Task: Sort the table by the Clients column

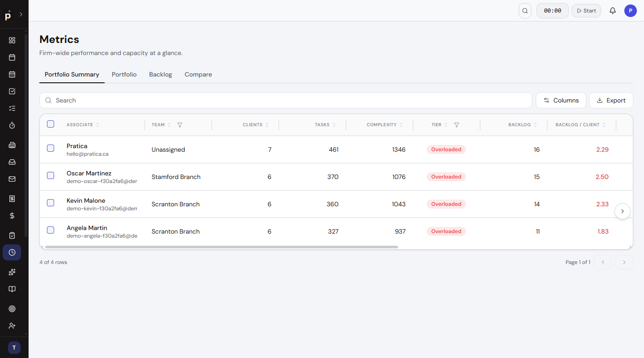Action: [x=256, y=125]
